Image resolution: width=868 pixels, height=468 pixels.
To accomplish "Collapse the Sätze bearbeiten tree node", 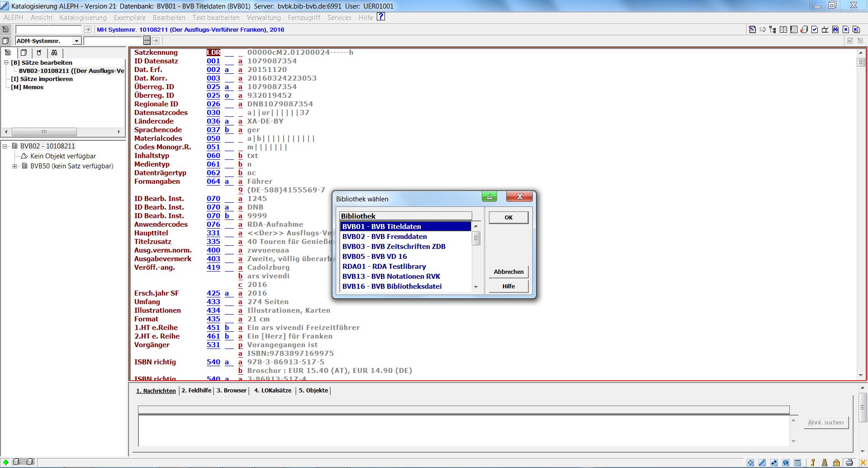I will [6, 62].
